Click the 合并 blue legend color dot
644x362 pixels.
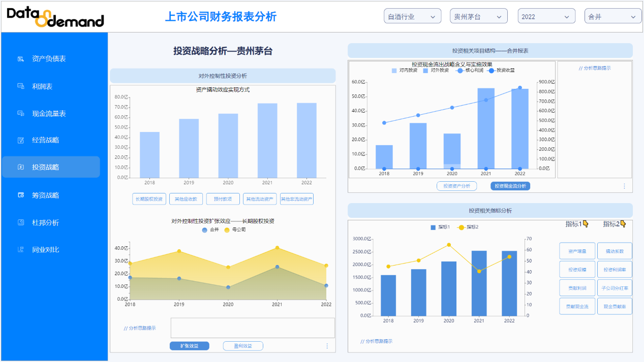205,229
